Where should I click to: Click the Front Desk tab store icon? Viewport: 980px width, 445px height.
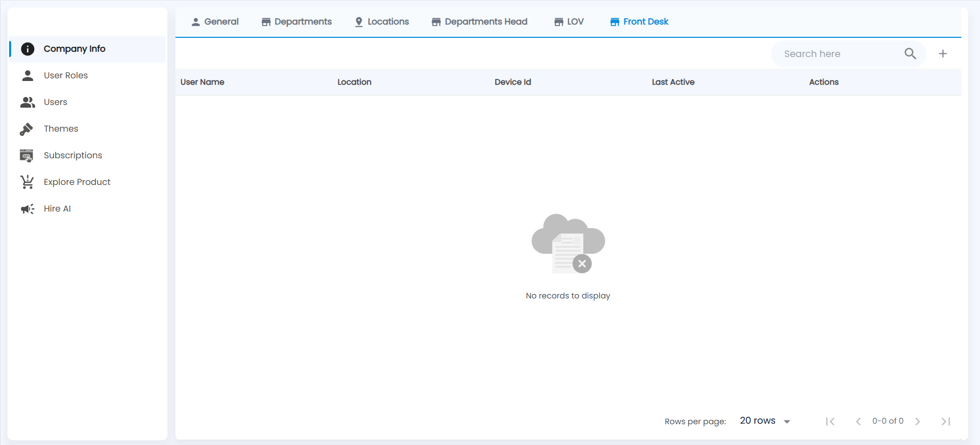pos(615,22)
